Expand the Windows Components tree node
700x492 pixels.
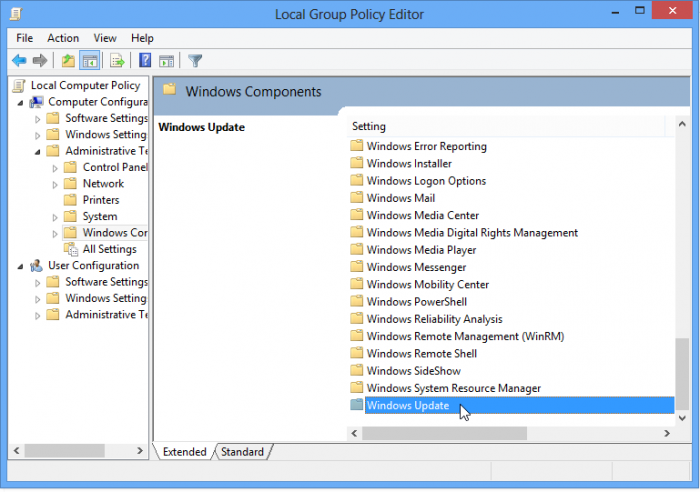point(55,233)
